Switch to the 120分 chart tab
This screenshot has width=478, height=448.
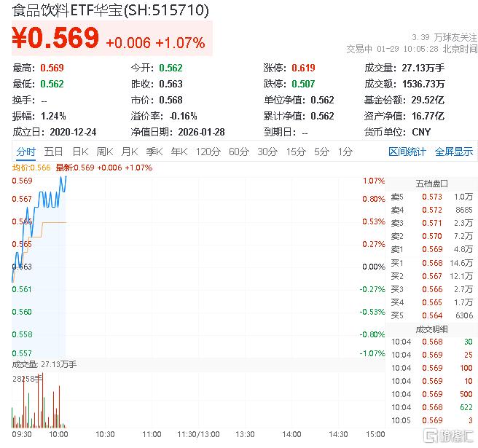(x=208, y=152)
